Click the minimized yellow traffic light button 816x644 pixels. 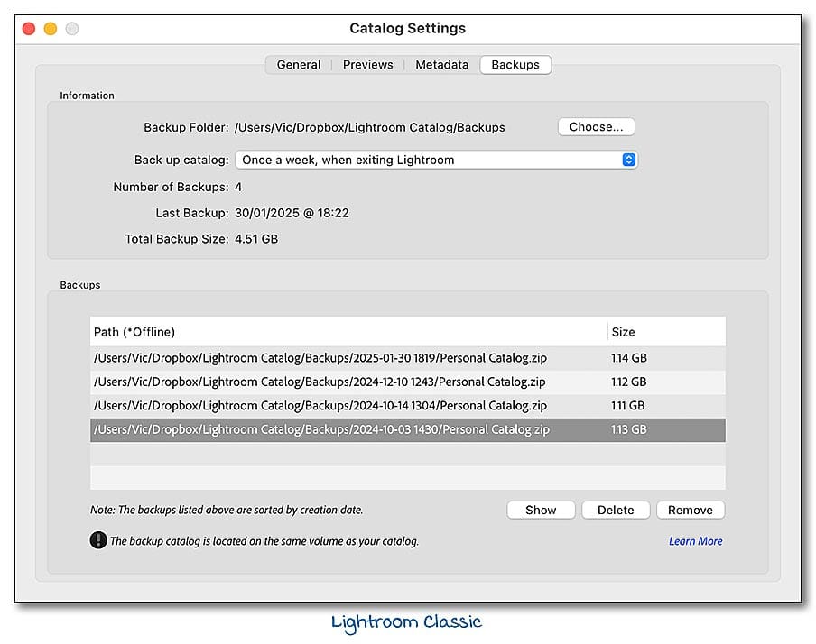click(x=50, y=28)
